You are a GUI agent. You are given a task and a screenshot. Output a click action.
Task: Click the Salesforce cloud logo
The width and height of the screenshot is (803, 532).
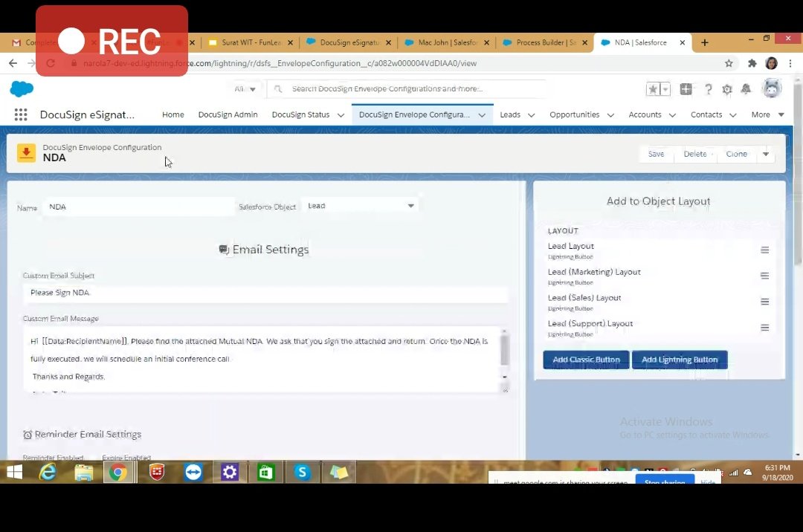22,89
